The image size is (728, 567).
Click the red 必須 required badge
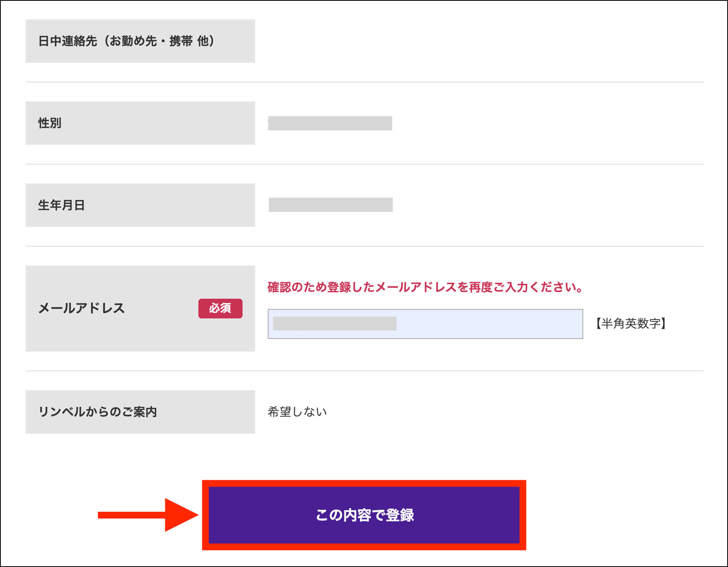click(x=220, y=308)
